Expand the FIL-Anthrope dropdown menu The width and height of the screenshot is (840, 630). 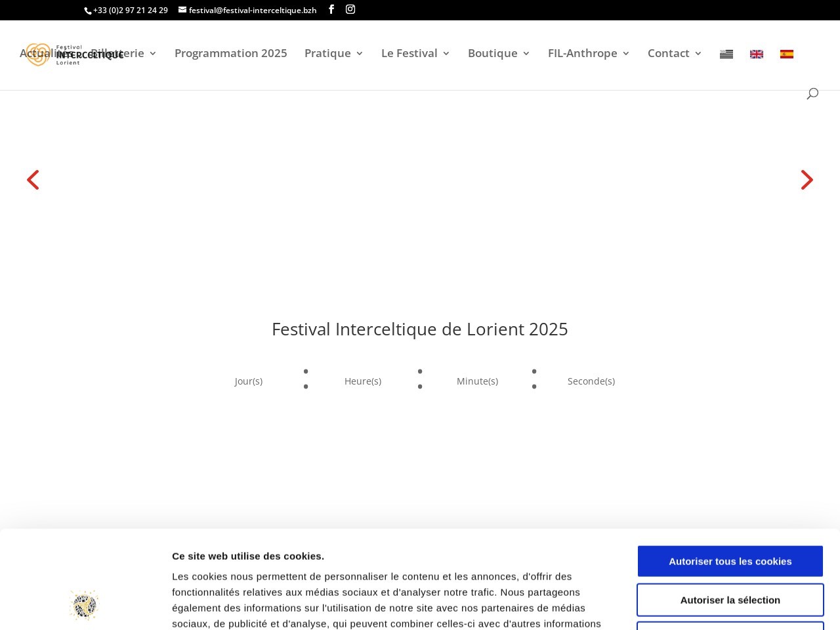tap(589, 53)
